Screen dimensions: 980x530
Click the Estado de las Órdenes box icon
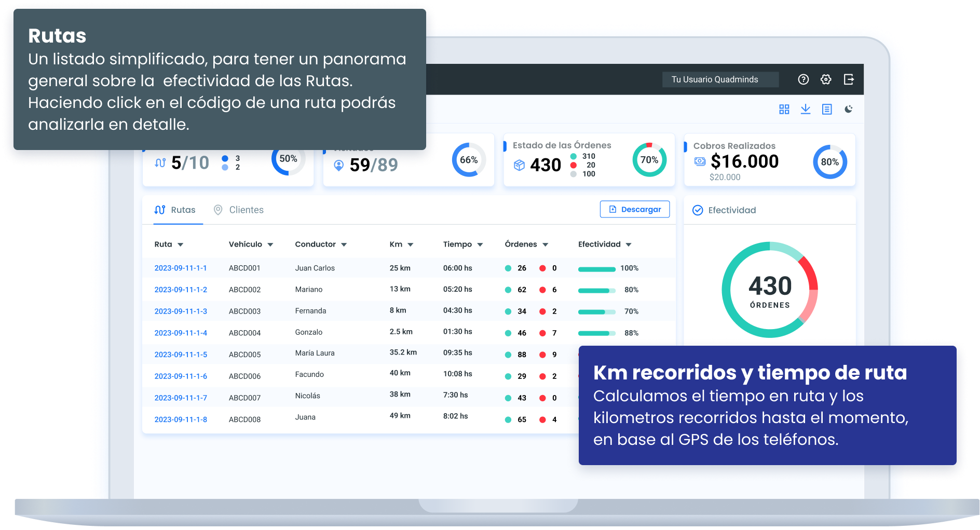coord(519,165)
